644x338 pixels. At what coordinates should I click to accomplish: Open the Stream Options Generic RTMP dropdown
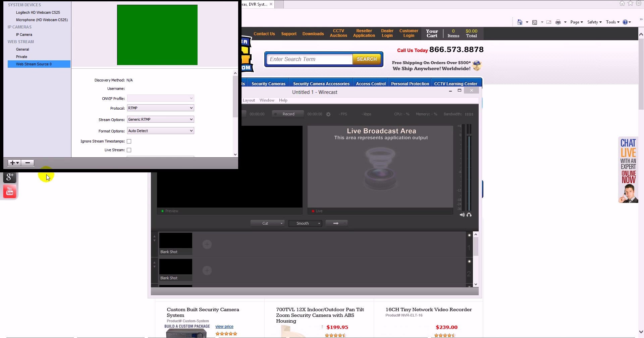161,119
